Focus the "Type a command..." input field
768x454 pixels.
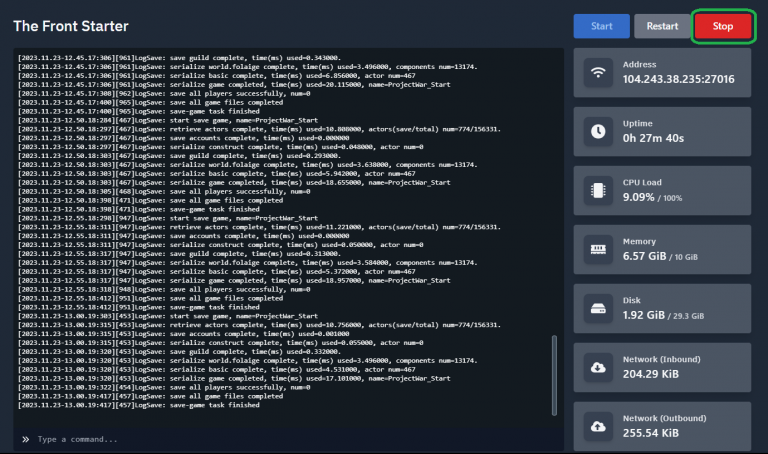tap(290, 439)
